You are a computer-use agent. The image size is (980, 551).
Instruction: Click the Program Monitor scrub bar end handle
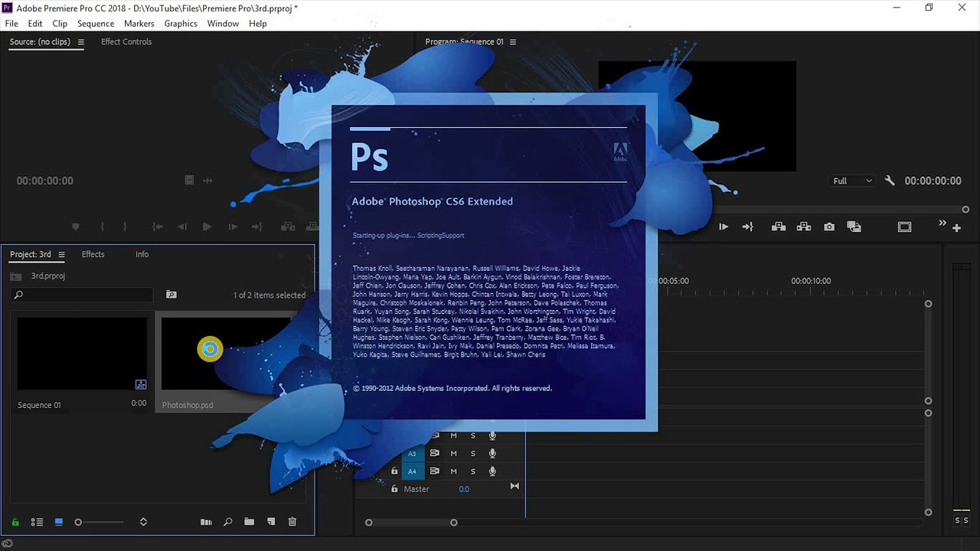(966, 209)
